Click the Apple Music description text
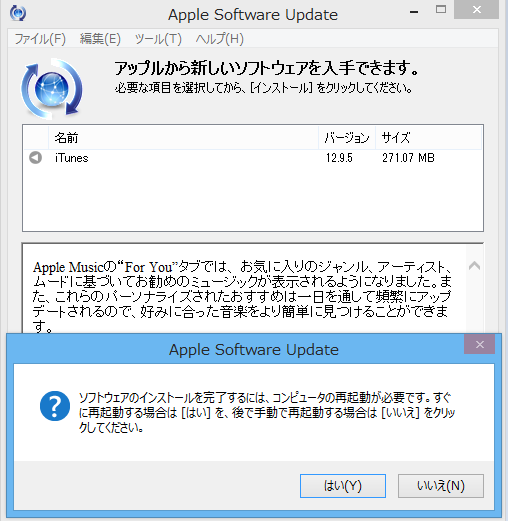 pyautogui.click(x=242, y=297)
